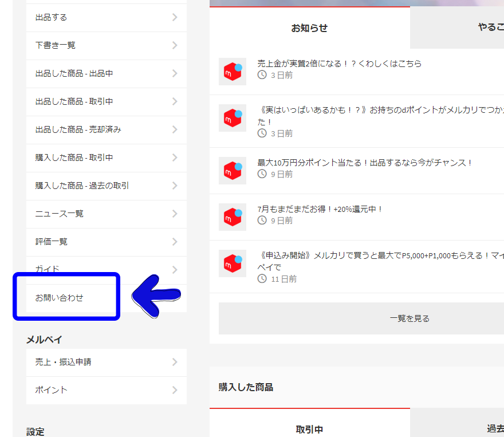
Task: Select 取引中 tab under 購入した商品
Action: tap(309, 429)
